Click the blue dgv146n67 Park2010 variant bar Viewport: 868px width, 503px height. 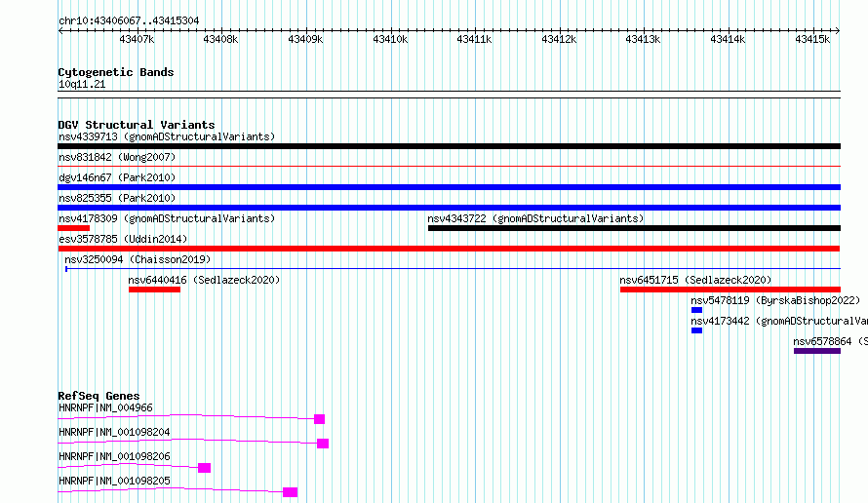[x=449, y=187]
